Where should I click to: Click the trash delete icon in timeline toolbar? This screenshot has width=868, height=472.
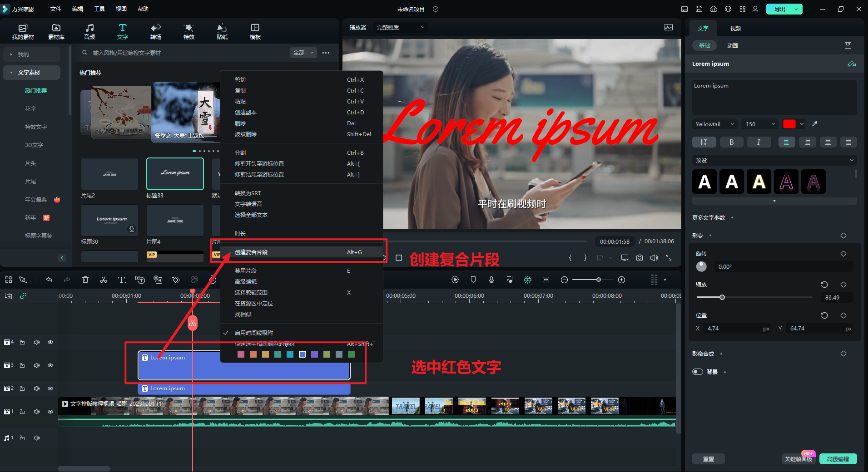coord(85,280)
